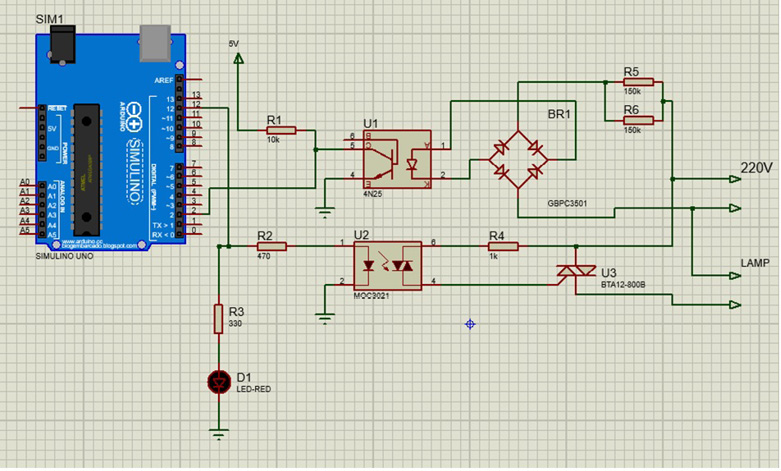
Task: Click the 220V output terminal arrow
Action: point(736,180)
